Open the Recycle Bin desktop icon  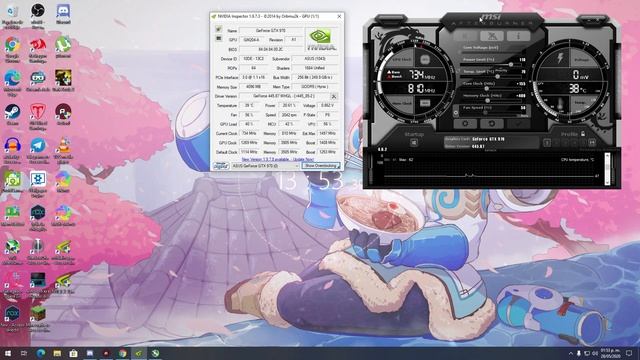point(12,11)
